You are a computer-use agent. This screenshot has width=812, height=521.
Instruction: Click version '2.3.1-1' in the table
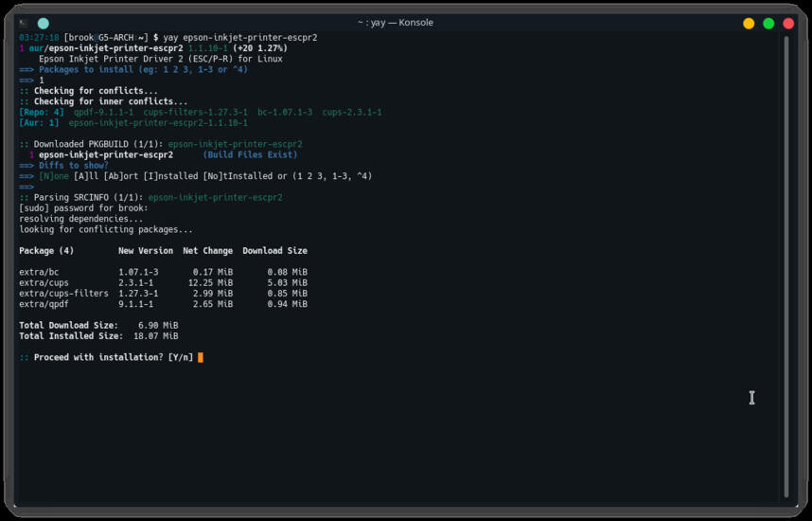pos(135,282)
